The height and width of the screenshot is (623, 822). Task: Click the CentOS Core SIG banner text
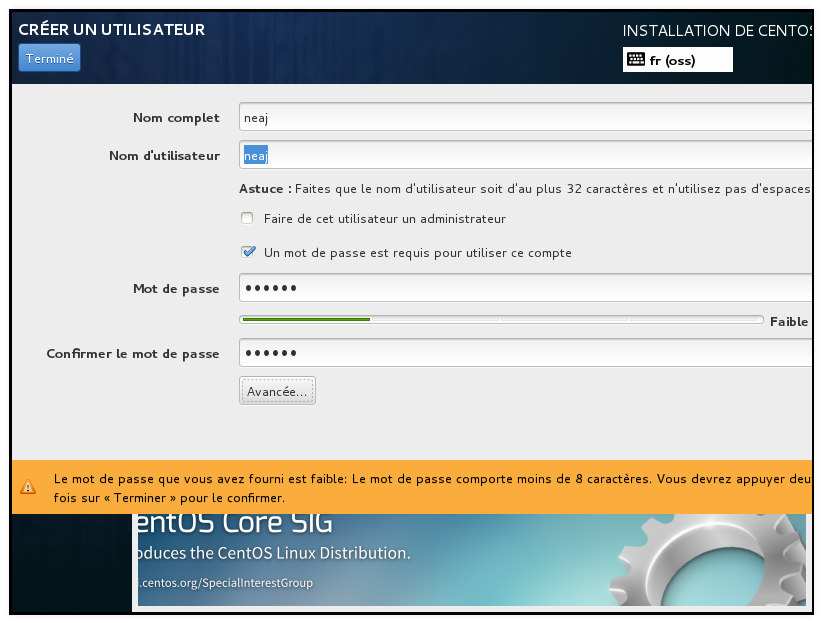234,523
